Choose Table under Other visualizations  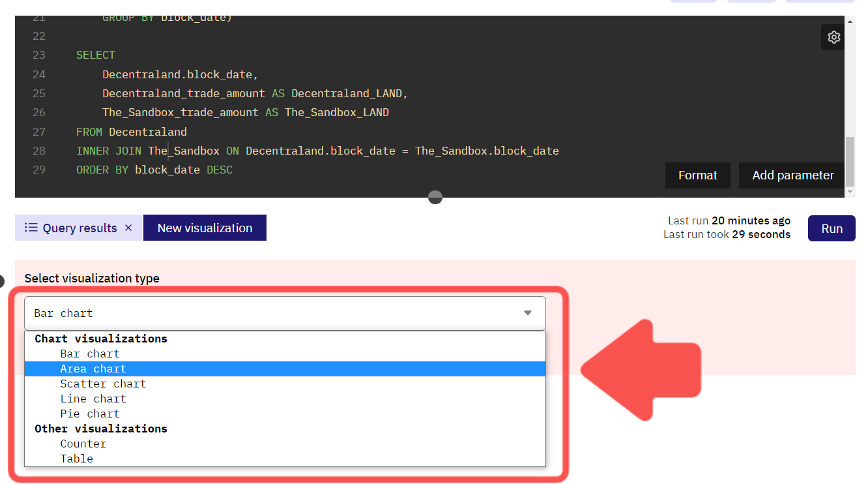[x=76, y=459]
